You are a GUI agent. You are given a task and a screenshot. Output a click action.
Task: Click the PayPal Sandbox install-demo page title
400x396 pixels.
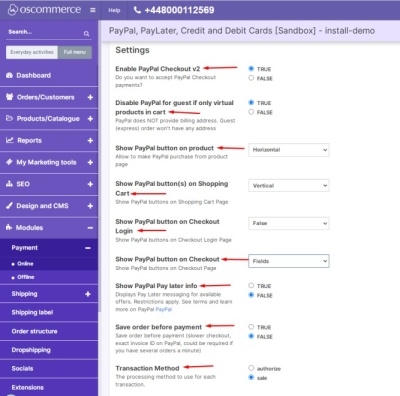pos(242,31)
